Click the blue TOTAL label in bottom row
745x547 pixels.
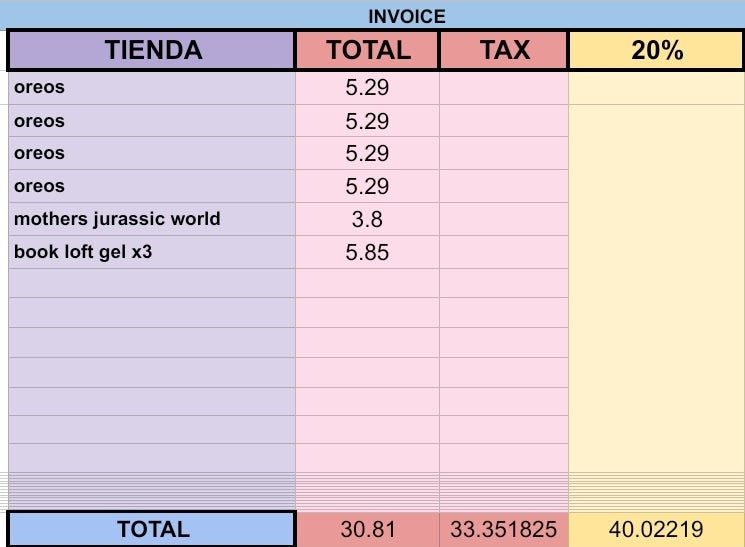(152, 529)
